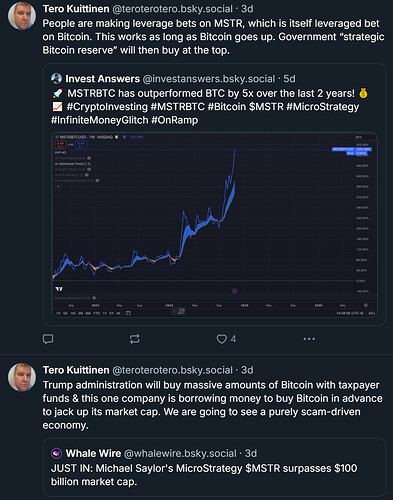Like the post with heart icon
Viewport: 393px width, 500px height.
point(222,339)
